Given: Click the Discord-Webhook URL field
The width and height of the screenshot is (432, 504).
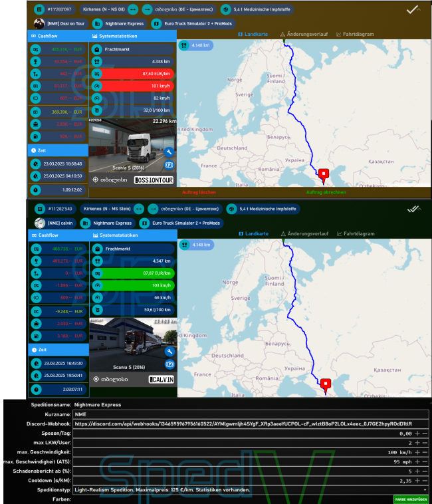Looking at the screenshot, I should click(251, 424).
